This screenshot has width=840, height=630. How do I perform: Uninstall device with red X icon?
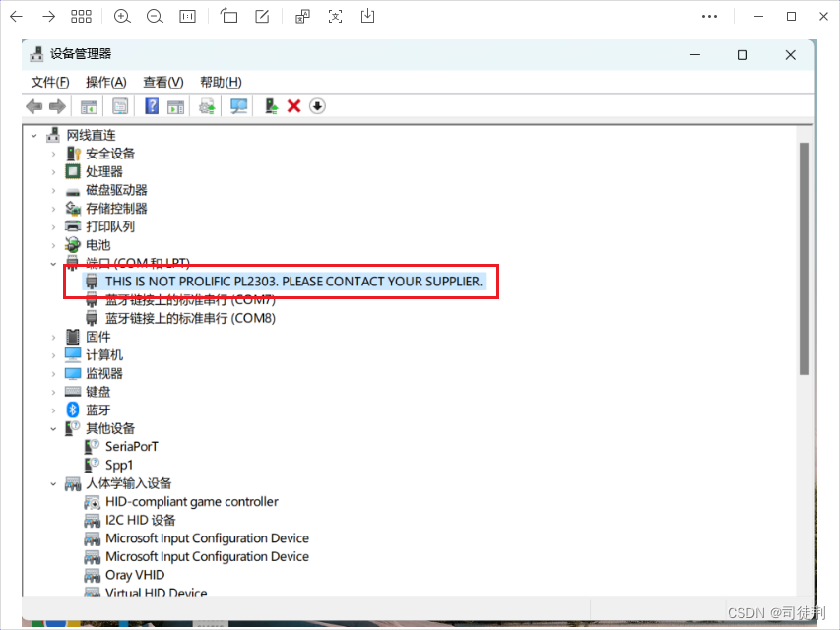293,106
